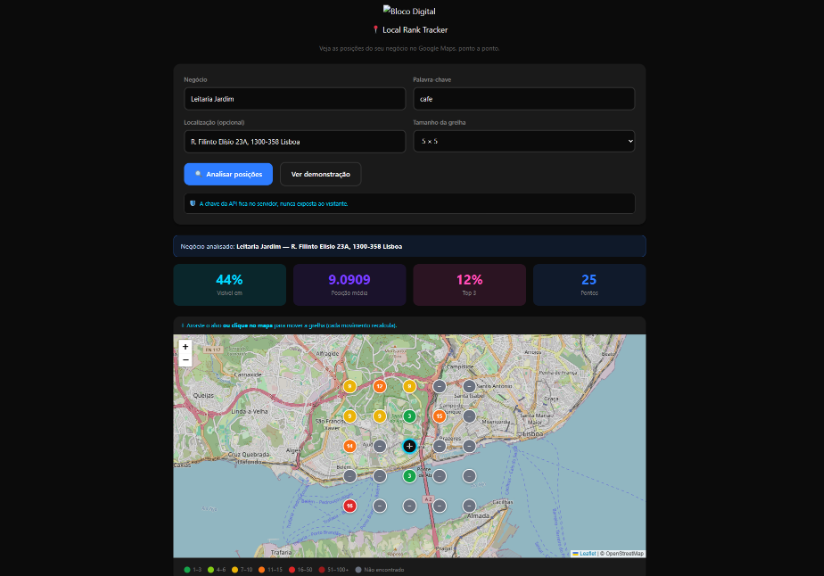Click the 44% Visível em stat card
The height and width of the screenshot is (576, 824).
click(230, 285)
